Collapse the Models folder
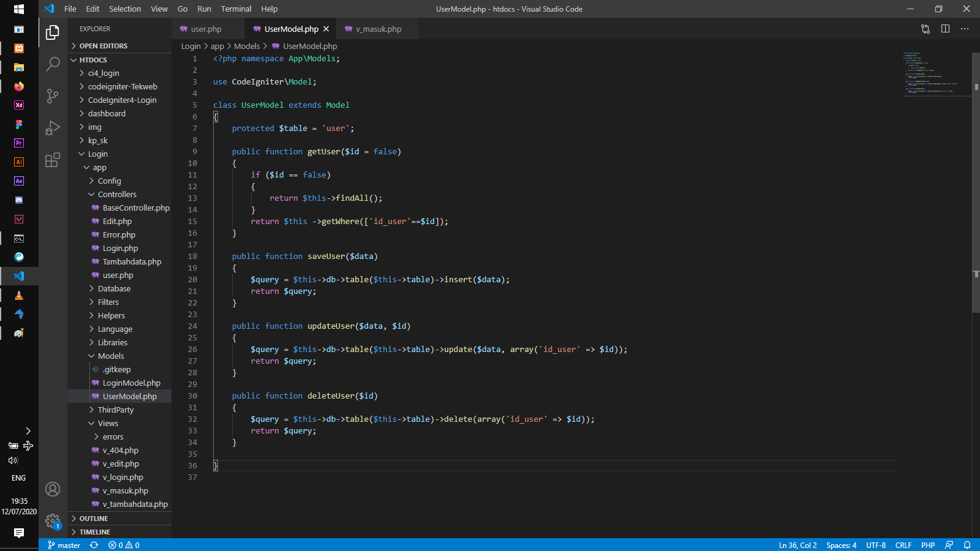Viewport: 980px width, 551px height. [119, 356]
